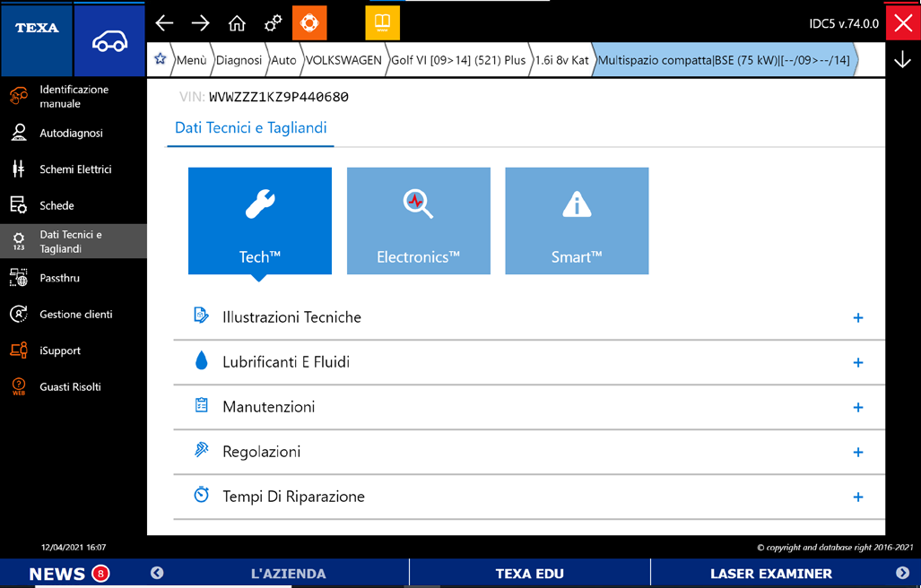Go back with the left arrow
This screenshot has width=921, height=588.
tap(164, 23)
